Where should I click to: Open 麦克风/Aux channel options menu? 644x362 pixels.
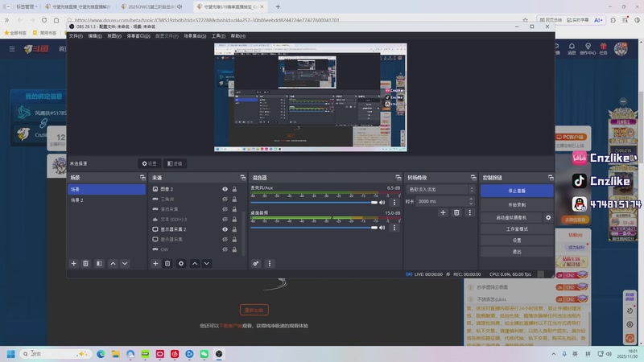click(394, 203)
